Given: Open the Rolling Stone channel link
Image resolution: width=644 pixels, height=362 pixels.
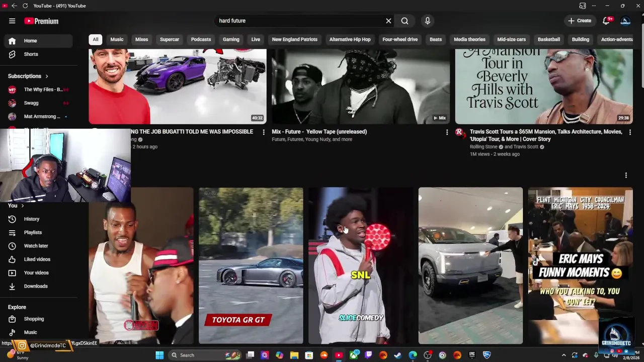Looking at the screenshot, I should tap(484, 147).
